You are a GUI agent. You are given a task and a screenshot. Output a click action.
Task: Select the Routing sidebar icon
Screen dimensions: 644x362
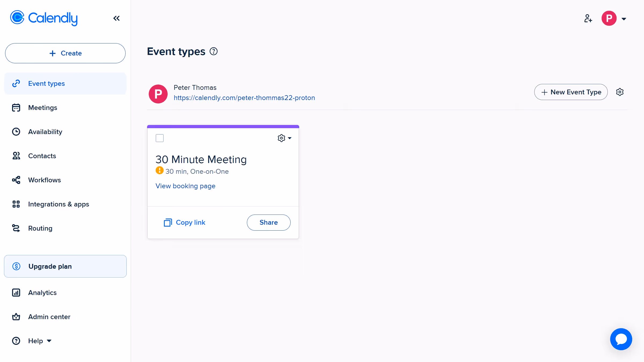[x=16, y=228]
